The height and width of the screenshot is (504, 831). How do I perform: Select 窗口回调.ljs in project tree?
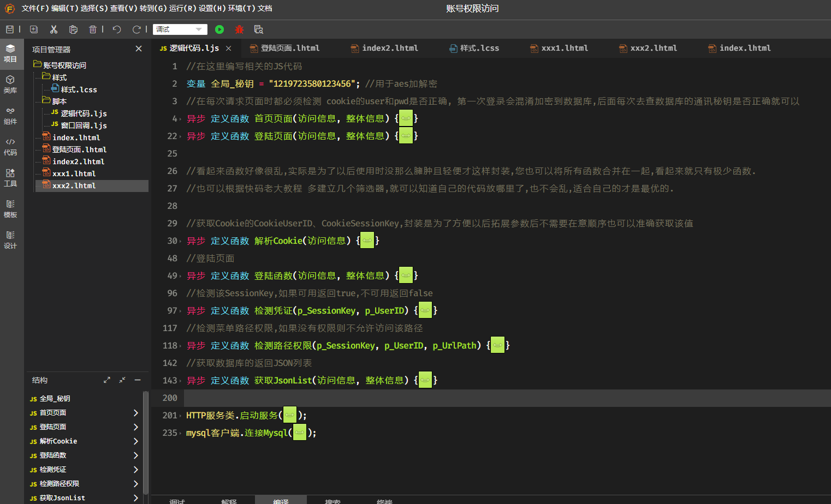pyautogui.click(x=84, y=125)
